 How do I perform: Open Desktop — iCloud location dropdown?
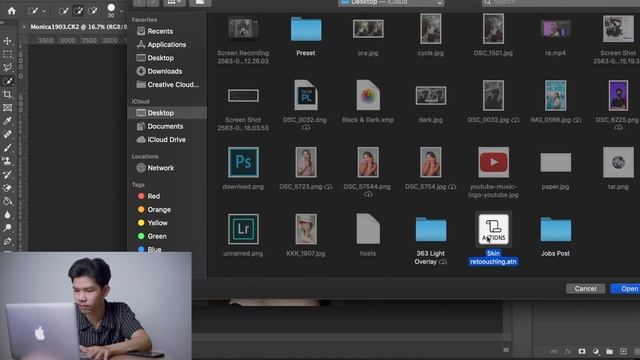(391, 2)
